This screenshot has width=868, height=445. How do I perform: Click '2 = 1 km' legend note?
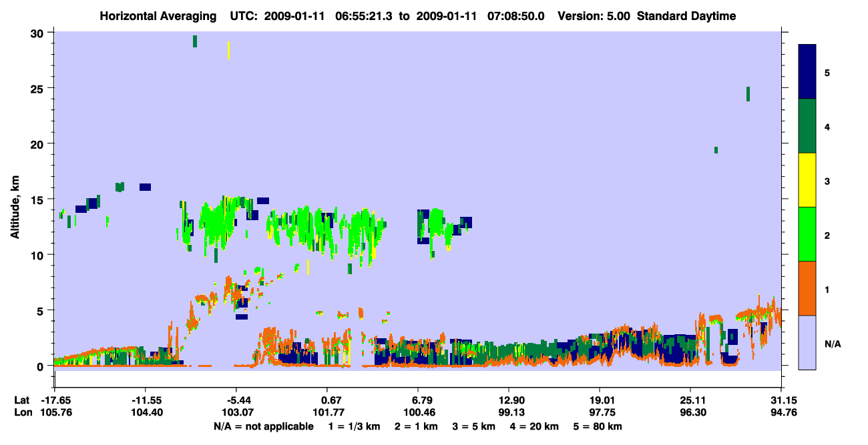pyautogui.click(x=418, y=426)
